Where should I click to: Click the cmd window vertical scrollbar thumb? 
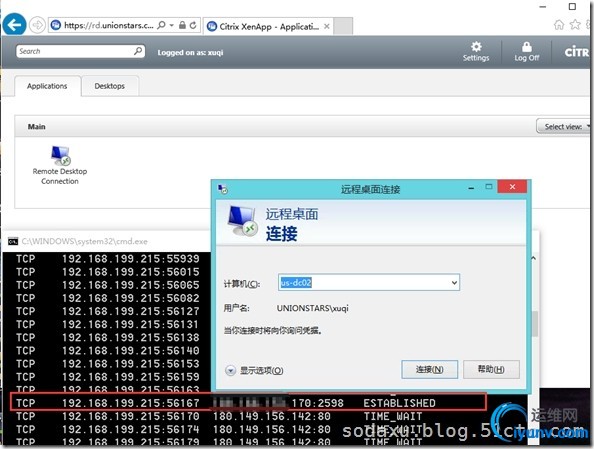click(x=535, y=324)
